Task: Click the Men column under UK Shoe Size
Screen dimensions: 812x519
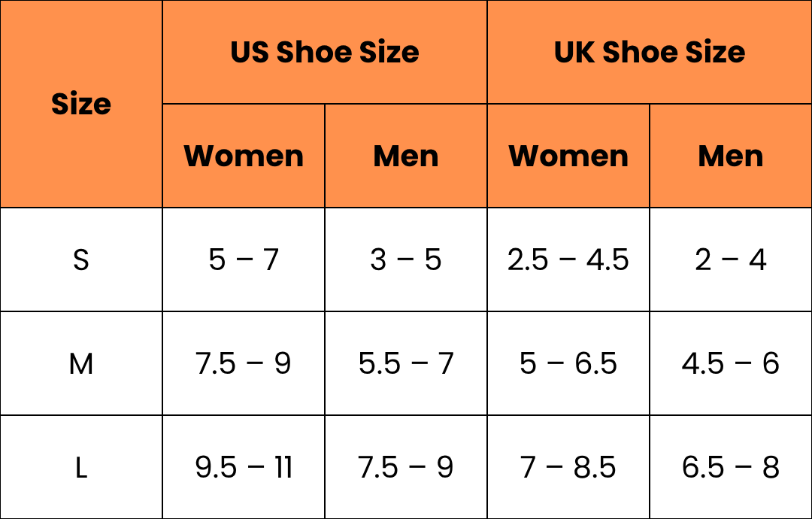Action: click(731, 156)
